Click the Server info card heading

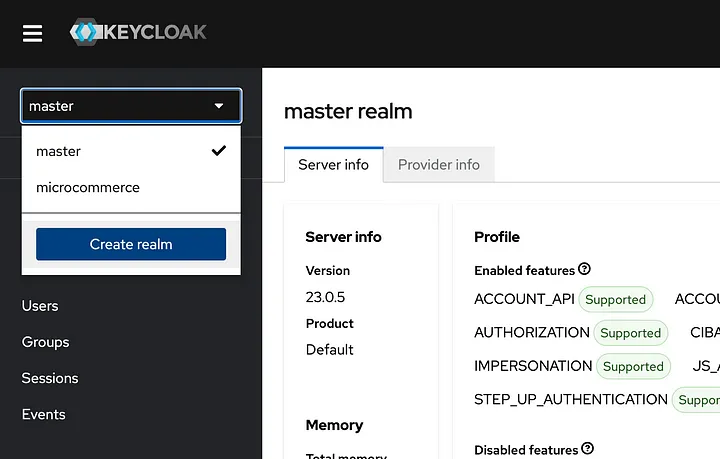343,237
